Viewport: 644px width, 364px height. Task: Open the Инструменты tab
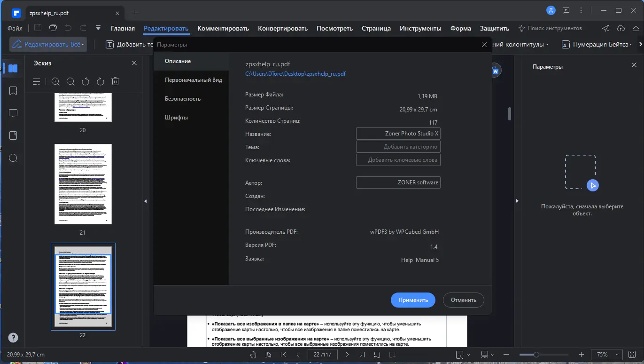pos(420,28)
